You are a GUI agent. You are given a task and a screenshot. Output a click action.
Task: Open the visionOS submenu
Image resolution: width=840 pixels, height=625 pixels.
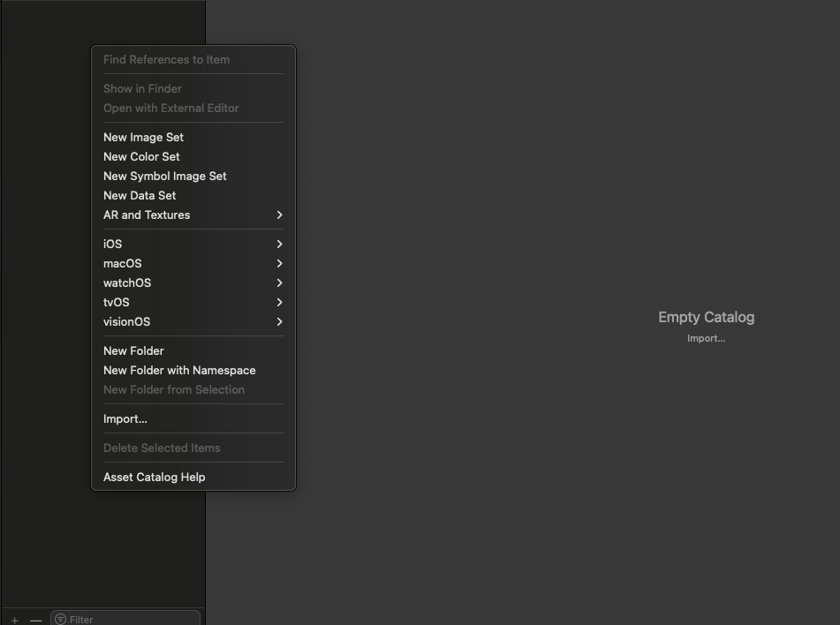click(193, 322)
